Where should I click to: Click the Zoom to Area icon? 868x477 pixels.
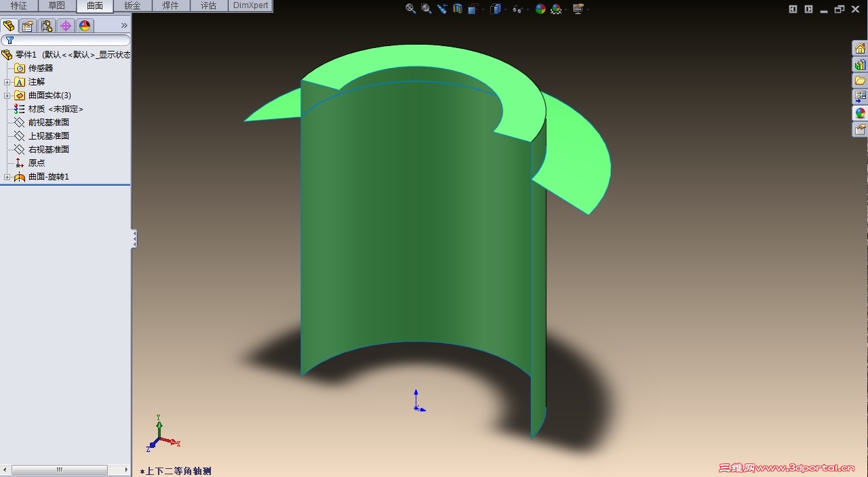click(426, 9)
